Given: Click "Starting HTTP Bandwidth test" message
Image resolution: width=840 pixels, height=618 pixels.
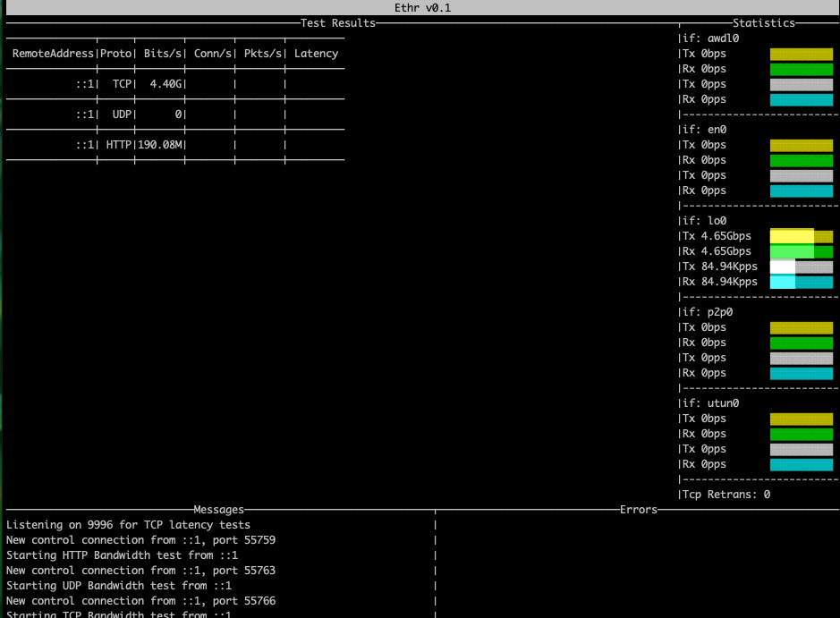Looking at the screenshot, I should click(123, 555).
